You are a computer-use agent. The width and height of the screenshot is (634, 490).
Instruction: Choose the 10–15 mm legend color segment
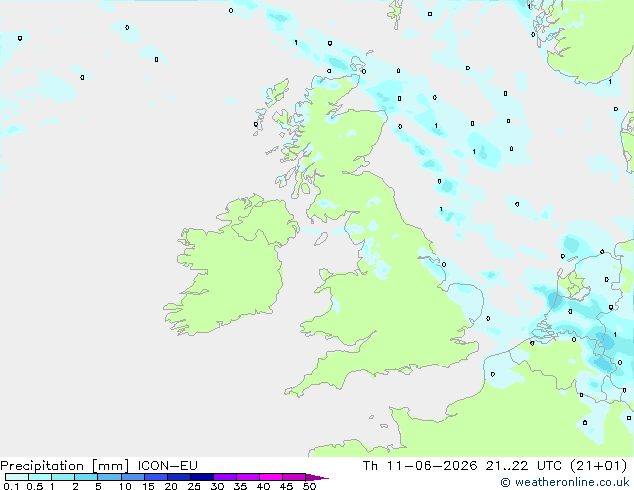[132, 477]
